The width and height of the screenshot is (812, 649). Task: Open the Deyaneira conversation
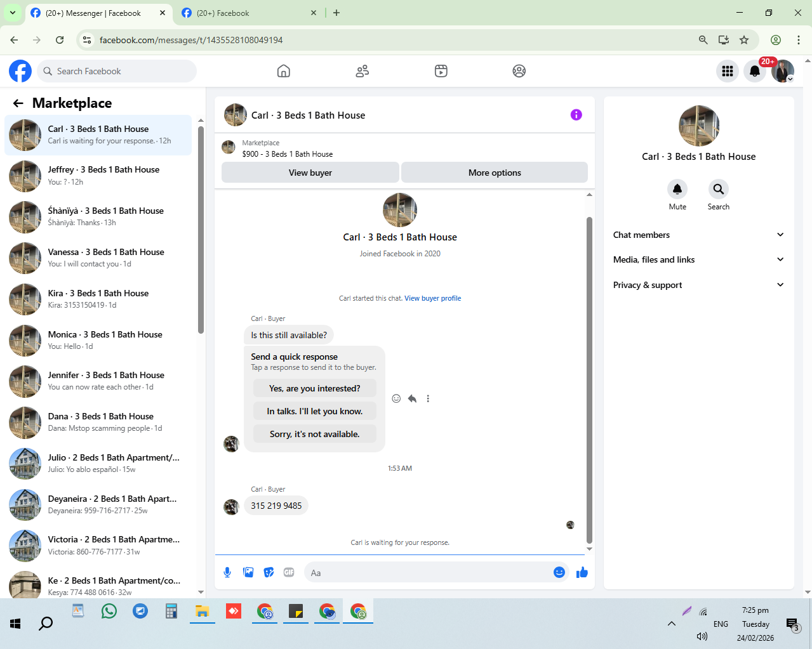[98, 505]
